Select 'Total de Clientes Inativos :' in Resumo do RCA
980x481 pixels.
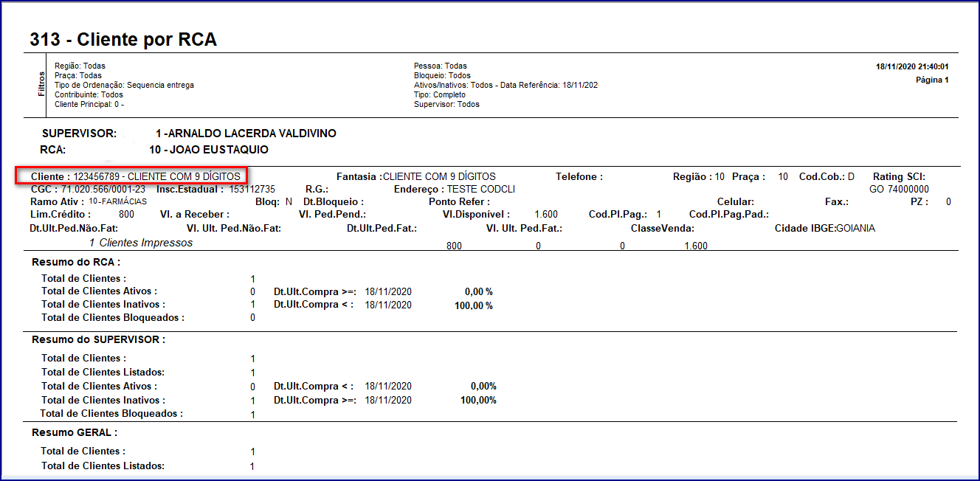pos(103,304)
